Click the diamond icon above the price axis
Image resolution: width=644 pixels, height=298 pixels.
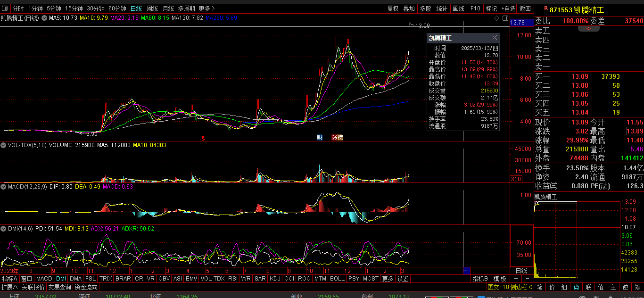496,18
